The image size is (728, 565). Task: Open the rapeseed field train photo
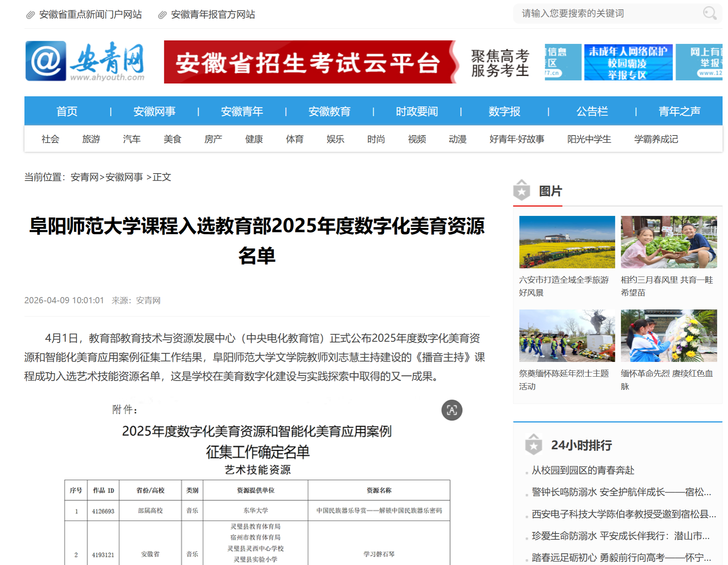click(x=567, y=242)
